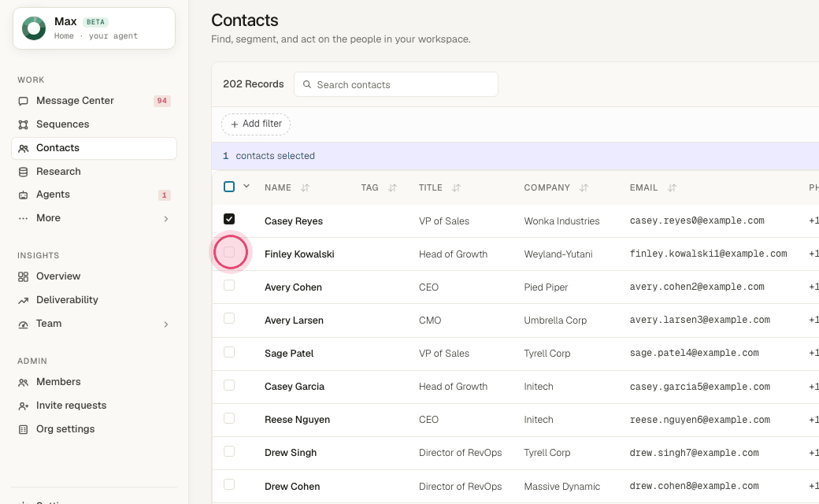
Task: Check the Sage Patel row checkbox
Action: [229, 352]
